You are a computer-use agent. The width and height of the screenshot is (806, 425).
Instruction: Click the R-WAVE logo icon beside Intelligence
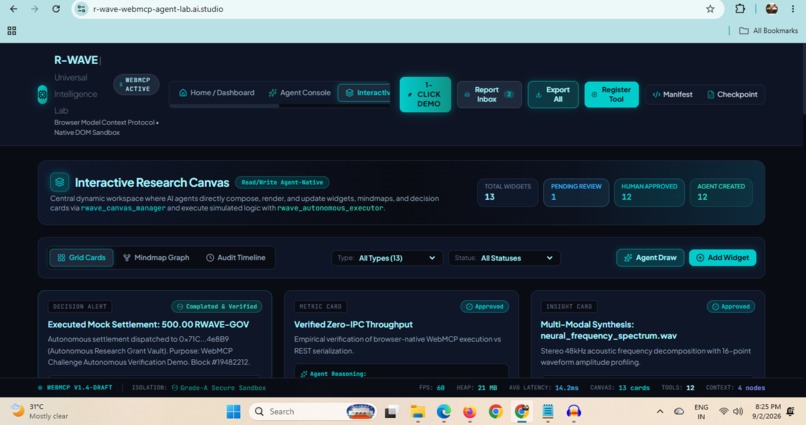[43, 95]
